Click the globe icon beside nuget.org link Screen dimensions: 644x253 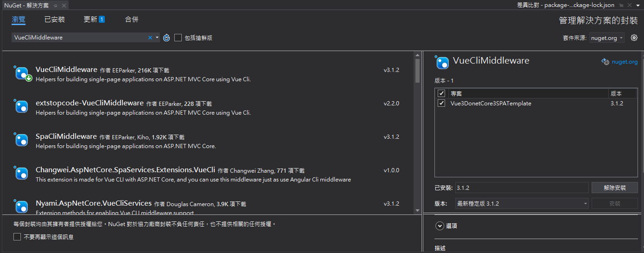pyautogui.click(x=605, y=62)
